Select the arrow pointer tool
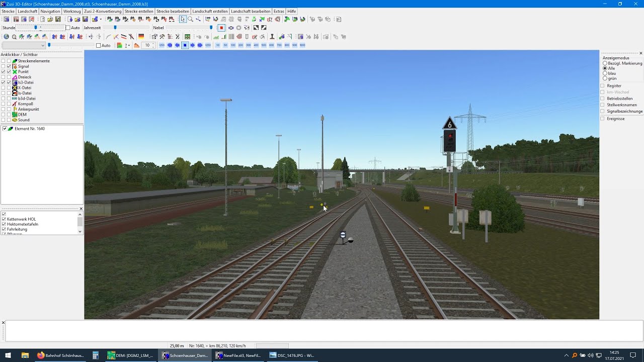The image size is (644, 362). [x=183, y=19]
